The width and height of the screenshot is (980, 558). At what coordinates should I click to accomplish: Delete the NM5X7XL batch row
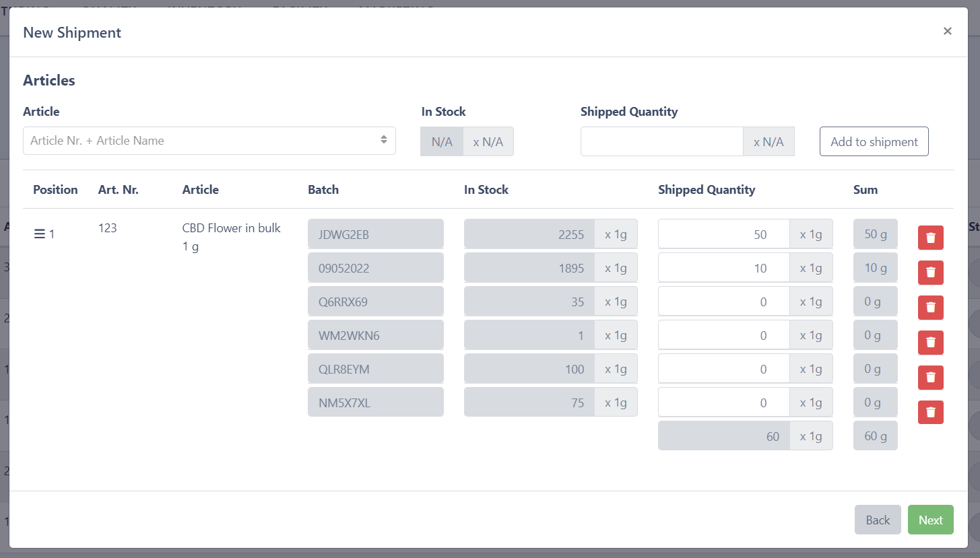tap(930, 412)
